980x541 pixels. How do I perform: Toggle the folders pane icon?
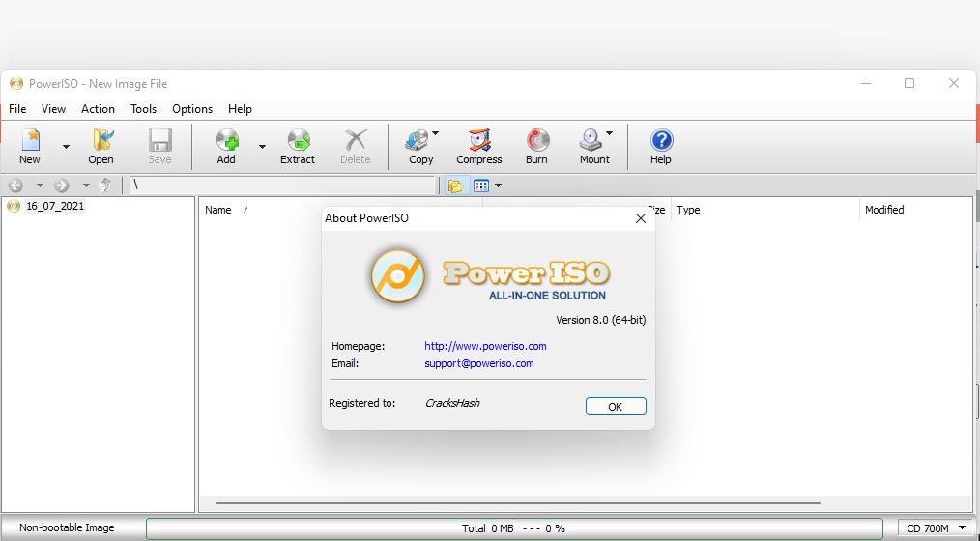tap(455, 185)
